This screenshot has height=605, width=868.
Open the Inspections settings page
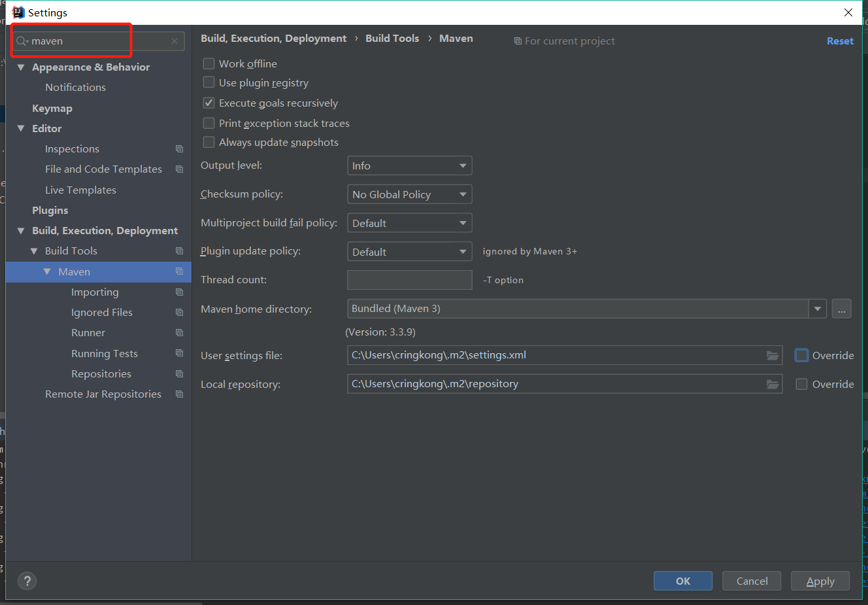point(72,149)
